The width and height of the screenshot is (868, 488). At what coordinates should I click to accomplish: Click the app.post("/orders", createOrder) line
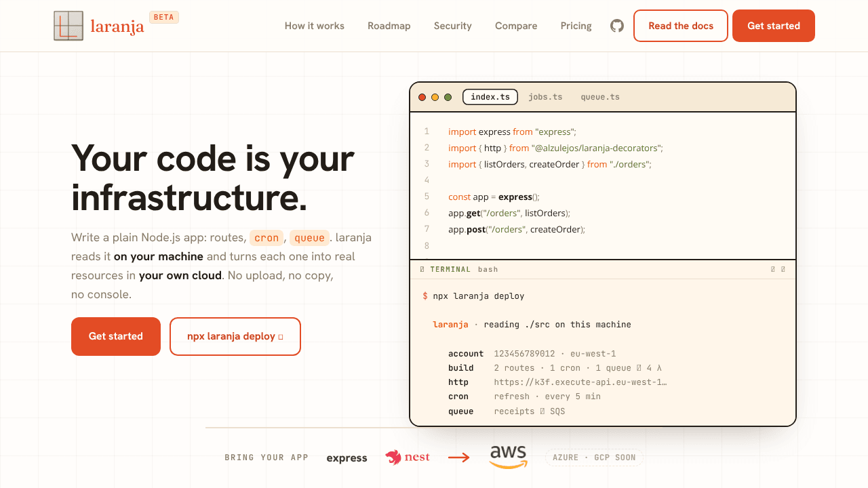coord(517,229)
